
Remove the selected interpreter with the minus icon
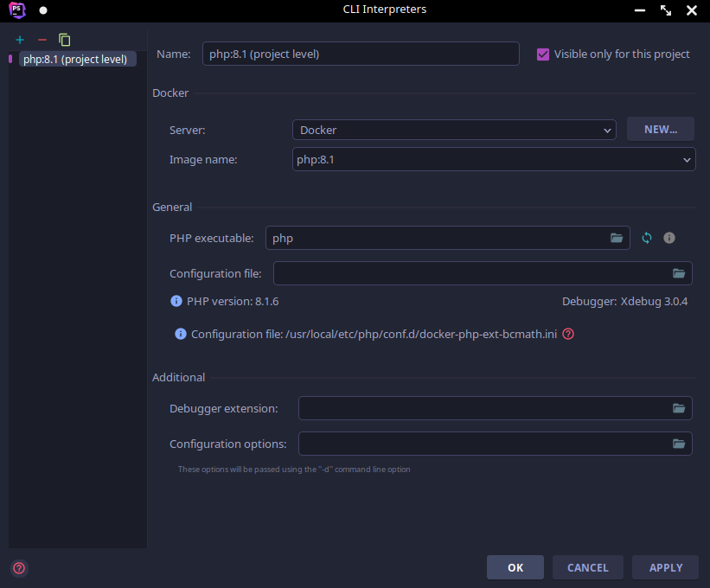[x=42, y=40]
